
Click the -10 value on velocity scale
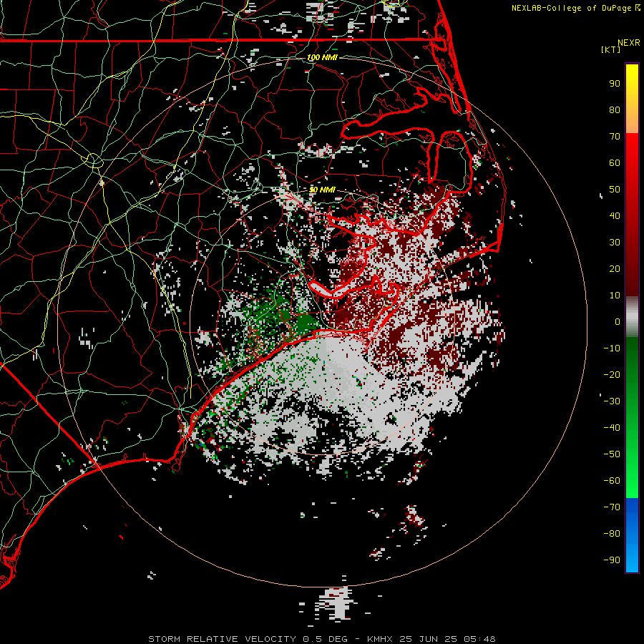point(612,348)
